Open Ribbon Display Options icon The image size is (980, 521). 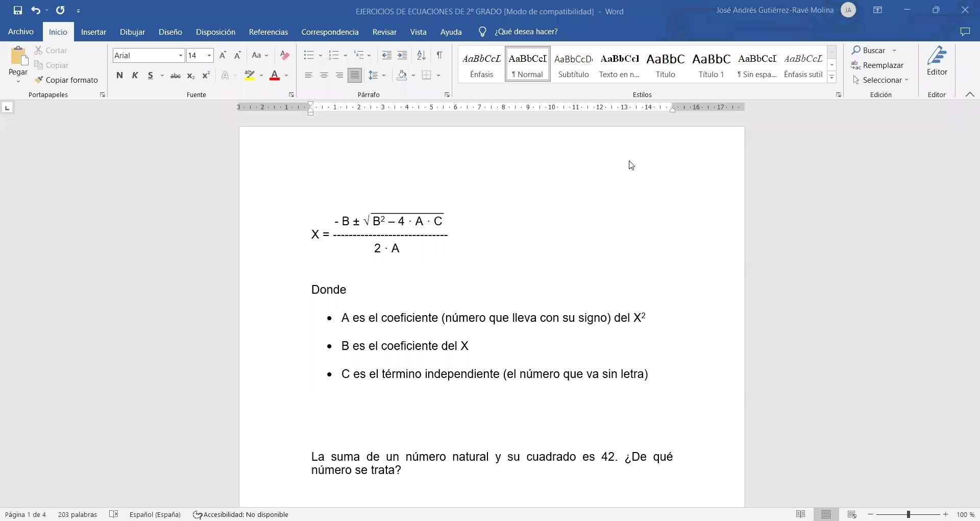click(877, 10)
